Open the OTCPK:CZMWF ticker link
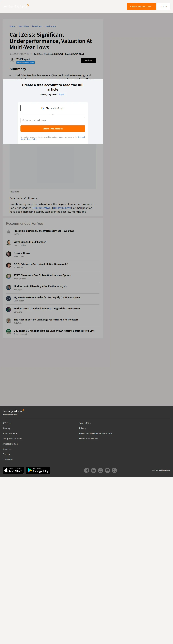 click(42, 208)
